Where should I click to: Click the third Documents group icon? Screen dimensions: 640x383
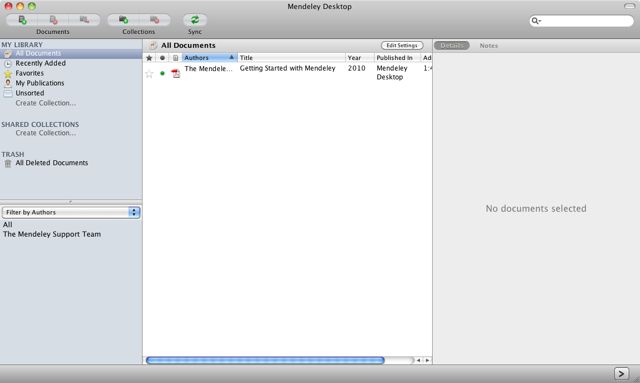pyautogui.click(x=84, y=20)
